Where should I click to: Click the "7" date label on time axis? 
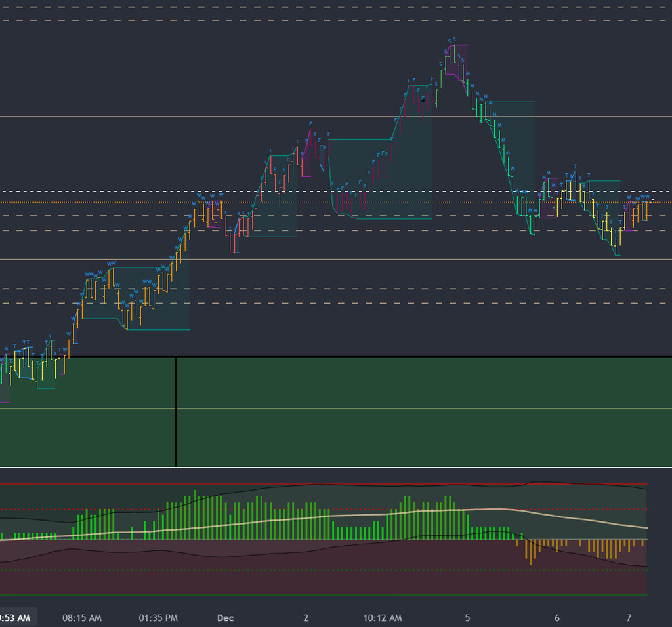(x=629, y=618)
